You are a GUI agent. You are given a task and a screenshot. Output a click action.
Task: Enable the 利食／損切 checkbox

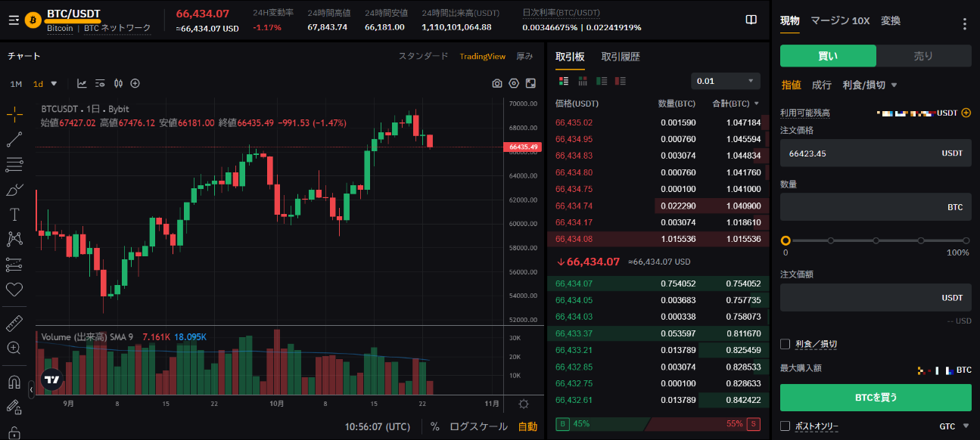(x=786, y=344)
